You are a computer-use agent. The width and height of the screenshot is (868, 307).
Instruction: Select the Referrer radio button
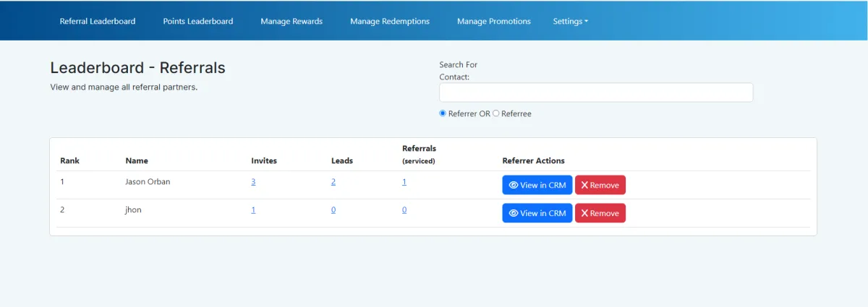(443, 113)
